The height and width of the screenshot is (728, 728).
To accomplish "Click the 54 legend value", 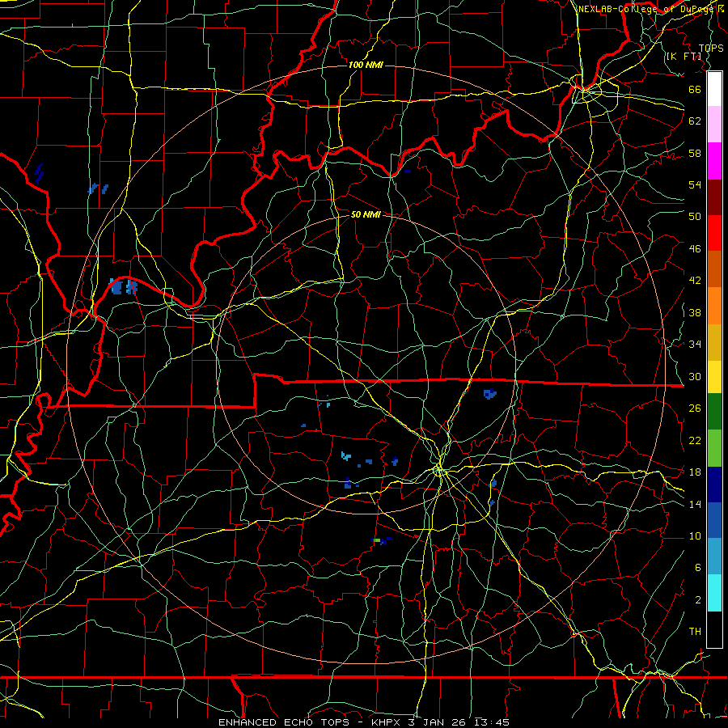I will [x=695, y=184].
